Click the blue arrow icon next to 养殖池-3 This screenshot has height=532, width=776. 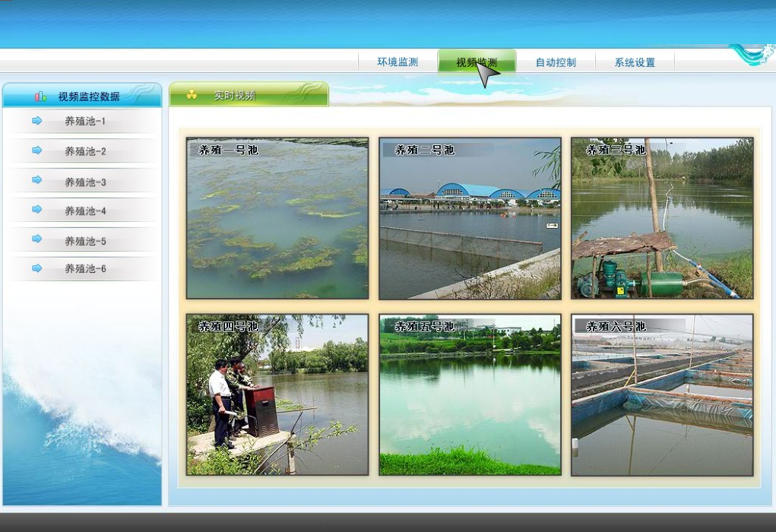(36, 179)
